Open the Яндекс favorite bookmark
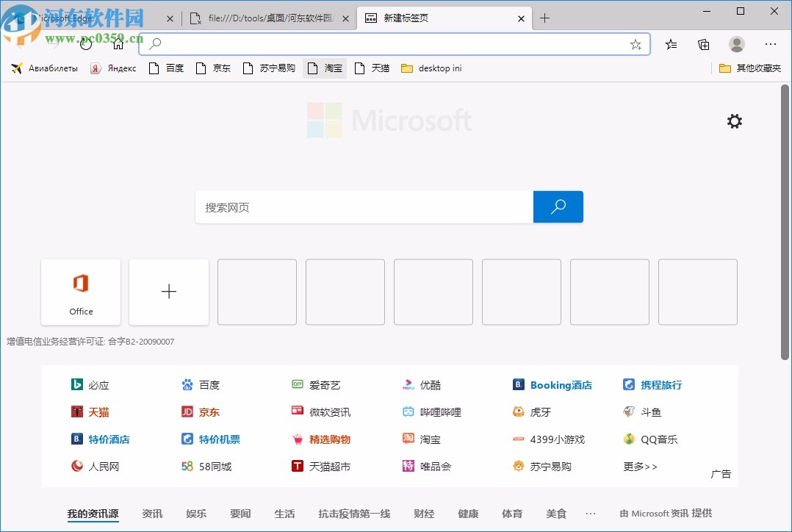The image size is (792, 532). pyautogui.click(x=113, y=68)
